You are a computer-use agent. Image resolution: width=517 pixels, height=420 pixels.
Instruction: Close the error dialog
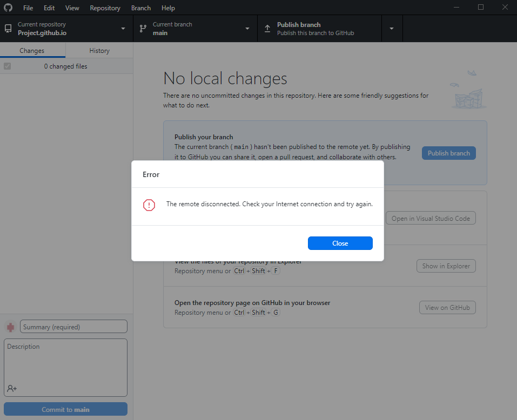(340, 243)
